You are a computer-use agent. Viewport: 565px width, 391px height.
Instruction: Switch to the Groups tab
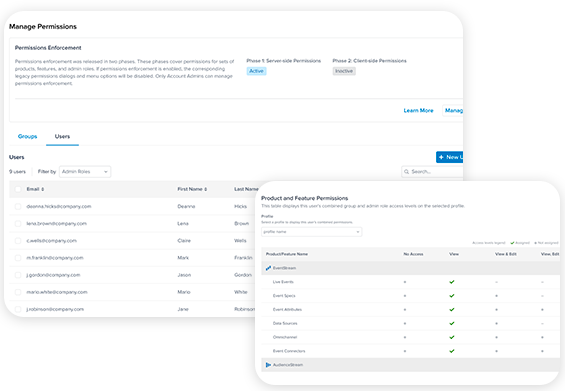[x=27, y=136]
